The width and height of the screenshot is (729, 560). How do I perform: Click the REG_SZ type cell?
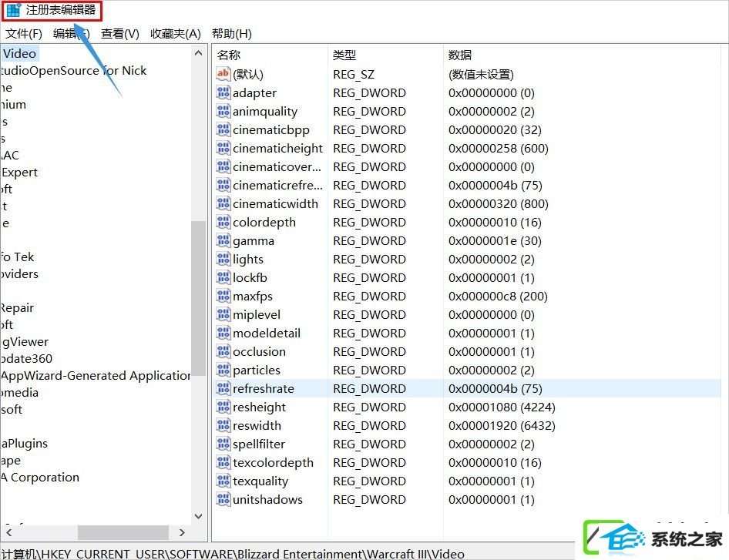tap(354, 75)
